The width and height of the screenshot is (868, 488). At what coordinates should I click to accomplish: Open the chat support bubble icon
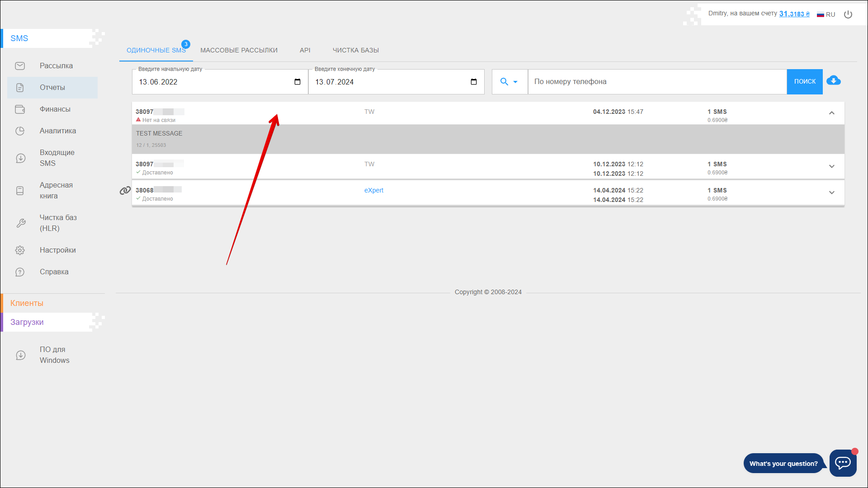843,463
